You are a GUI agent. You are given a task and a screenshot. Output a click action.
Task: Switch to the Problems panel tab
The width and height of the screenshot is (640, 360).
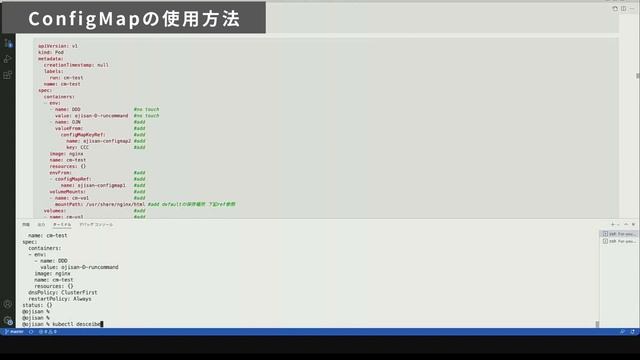[26, 224]
